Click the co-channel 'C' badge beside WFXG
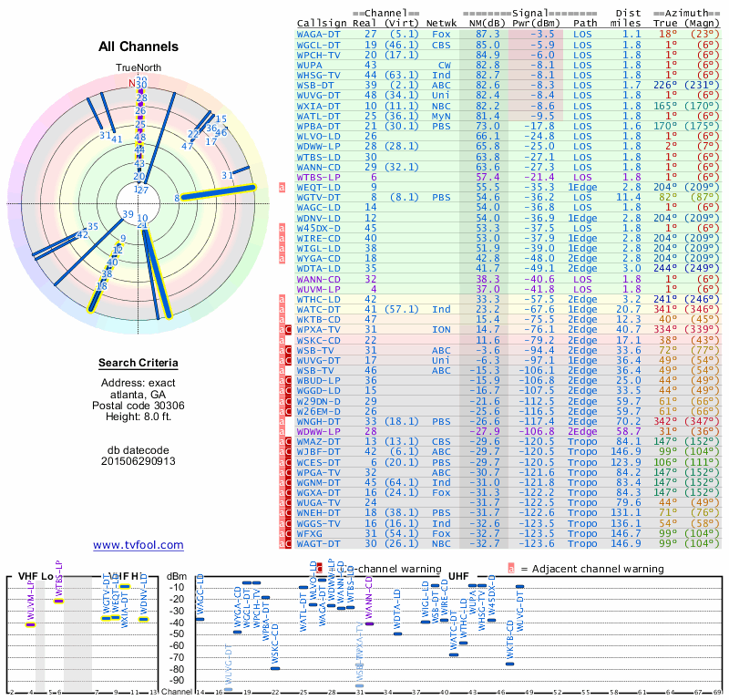729x700 pixels. (x=289, y=533)
